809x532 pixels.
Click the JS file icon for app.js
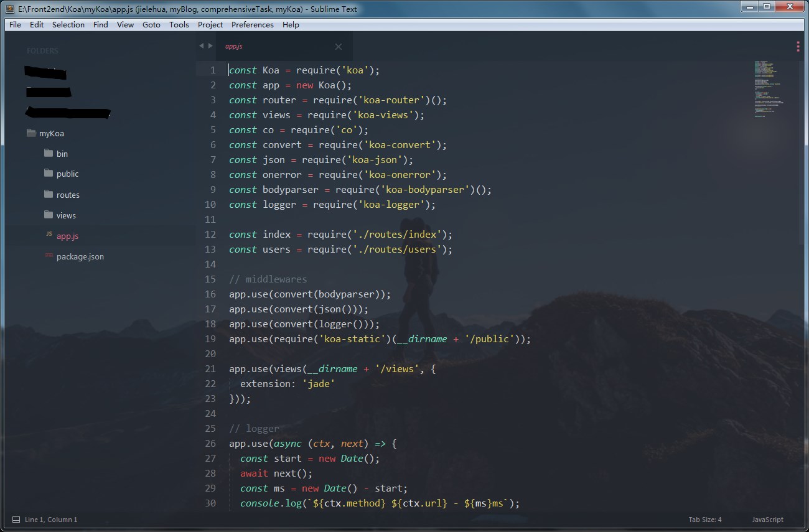[49, 235]
